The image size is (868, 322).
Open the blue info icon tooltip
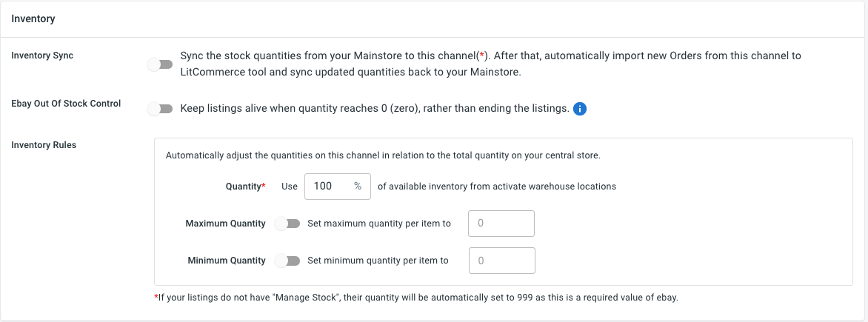580,109
